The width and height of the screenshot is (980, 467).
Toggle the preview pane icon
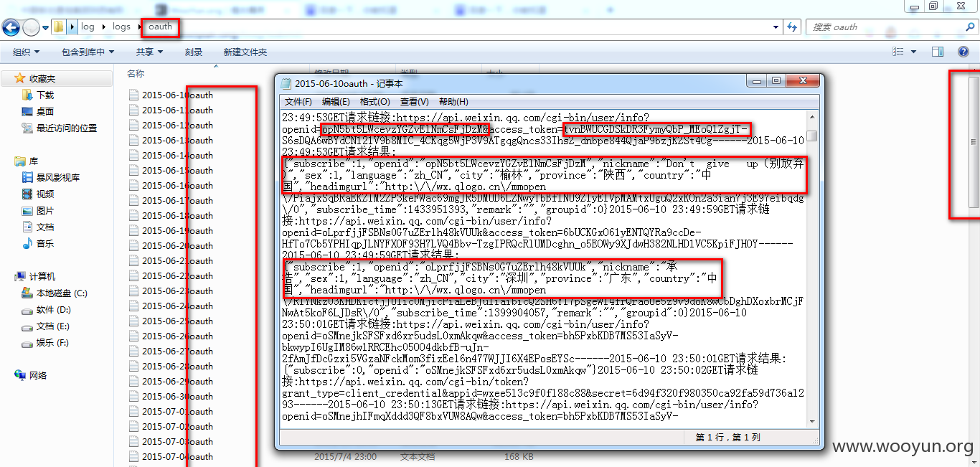click(937, 52)
